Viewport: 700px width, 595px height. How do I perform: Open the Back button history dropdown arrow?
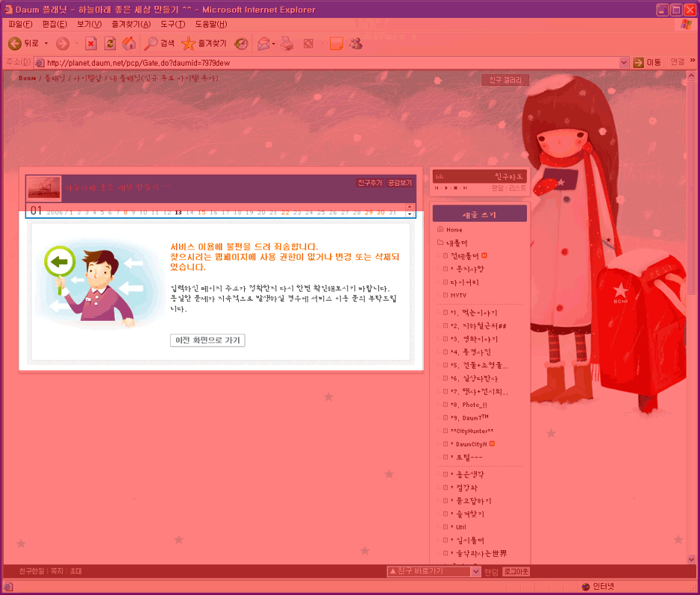point(46,43)
